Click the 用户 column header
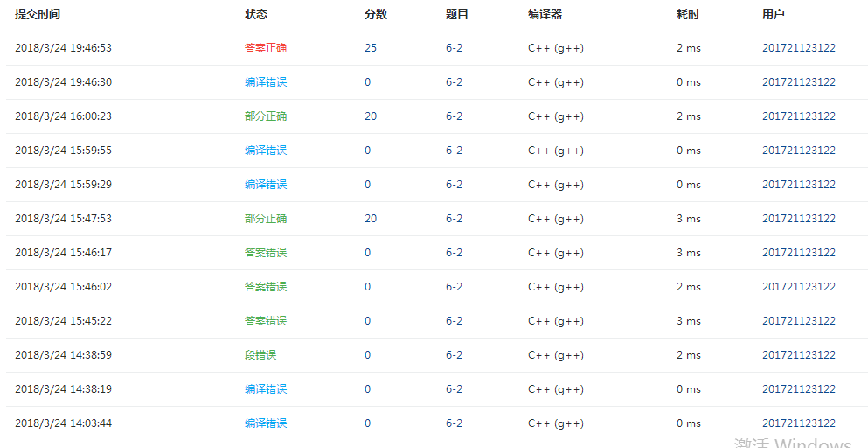868x448 pixels. tap(774, 14)
